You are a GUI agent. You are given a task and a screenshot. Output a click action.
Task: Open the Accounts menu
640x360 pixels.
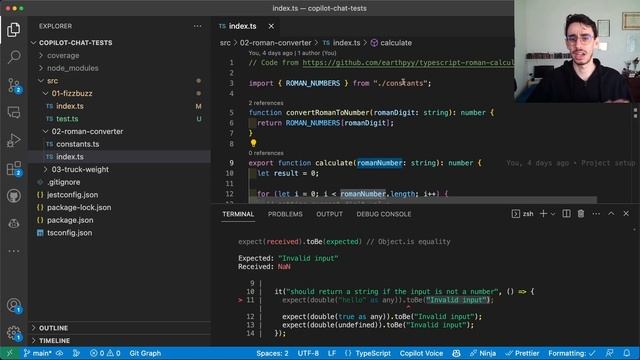[14, 305]
